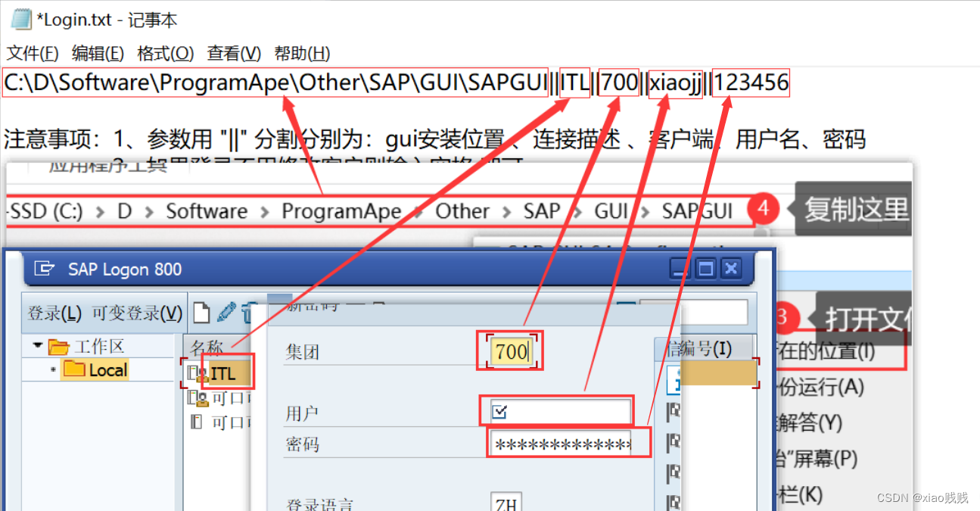Click the pencil edit icon in SAP Logon
This screenshot has height=511, width=980.
pos(226,312)
